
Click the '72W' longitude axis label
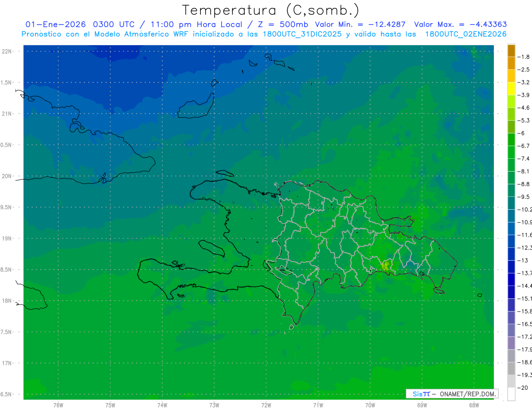(x=266, y=405)
